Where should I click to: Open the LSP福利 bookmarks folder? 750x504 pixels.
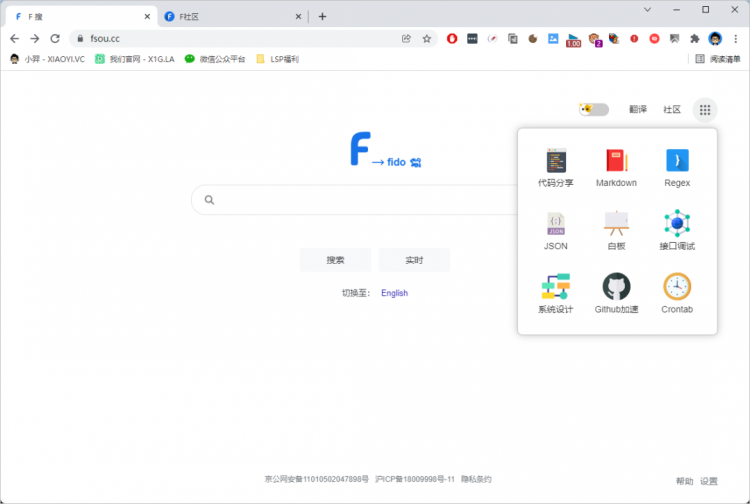(x=277, y=59)
